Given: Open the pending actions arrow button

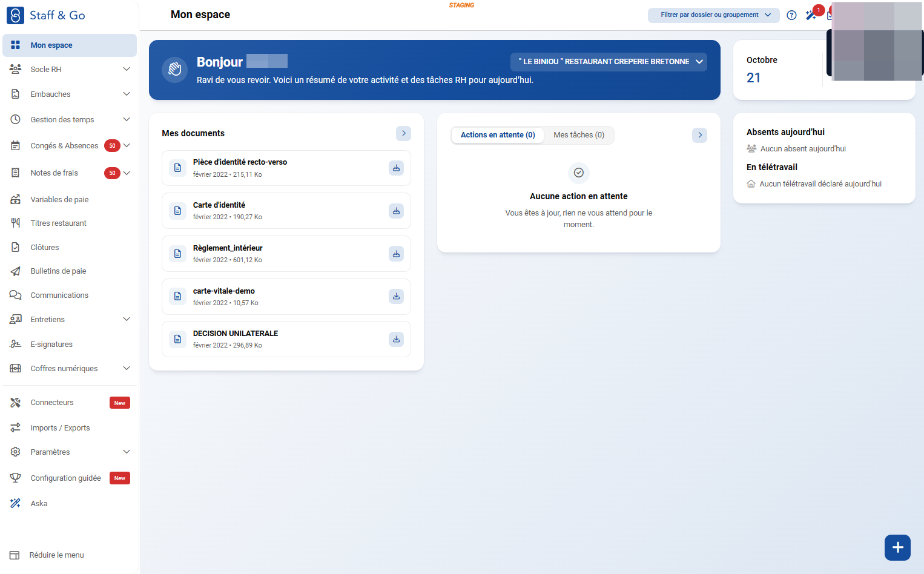Looking at the screenshot, I should point(700,135).
